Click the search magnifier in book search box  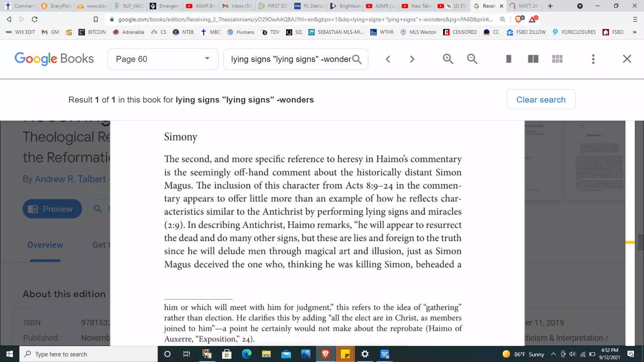coord(357,60)
